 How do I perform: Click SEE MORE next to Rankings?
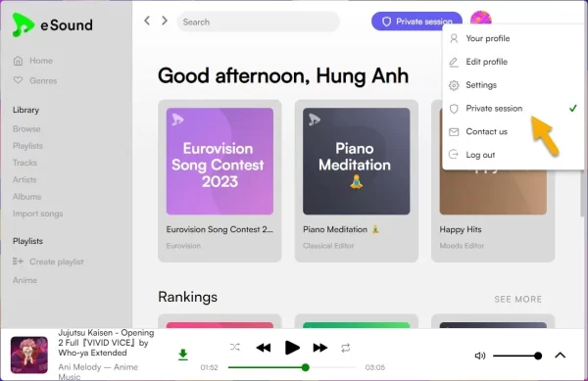(517, 299)
